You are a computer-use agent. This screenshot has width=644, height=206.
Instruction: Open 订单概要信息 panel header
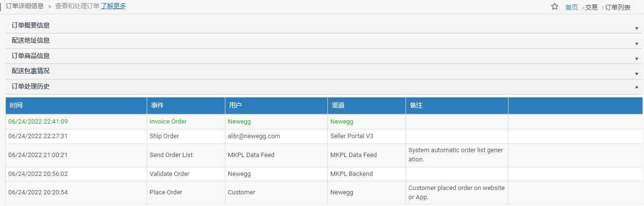pos(324,26)
